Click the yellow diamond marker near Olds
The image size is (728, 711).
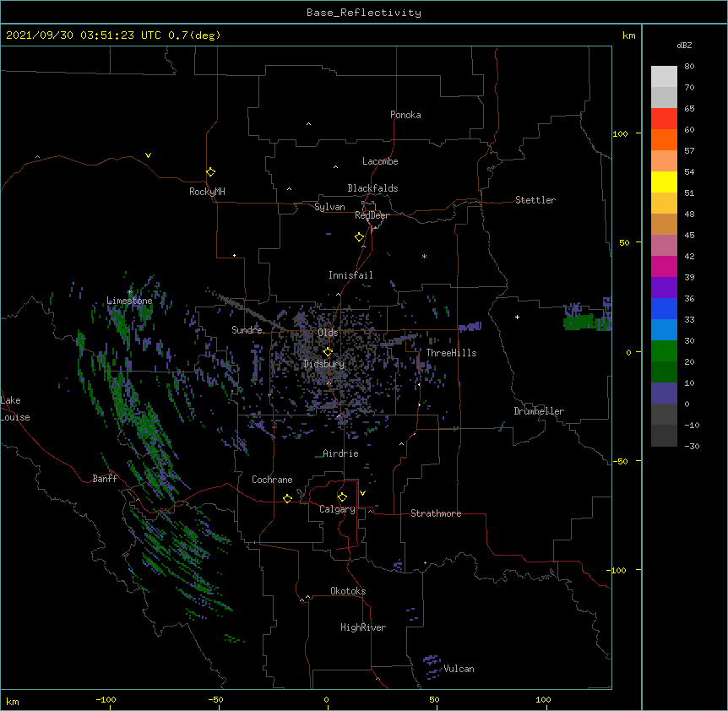(x=328, y=351)
